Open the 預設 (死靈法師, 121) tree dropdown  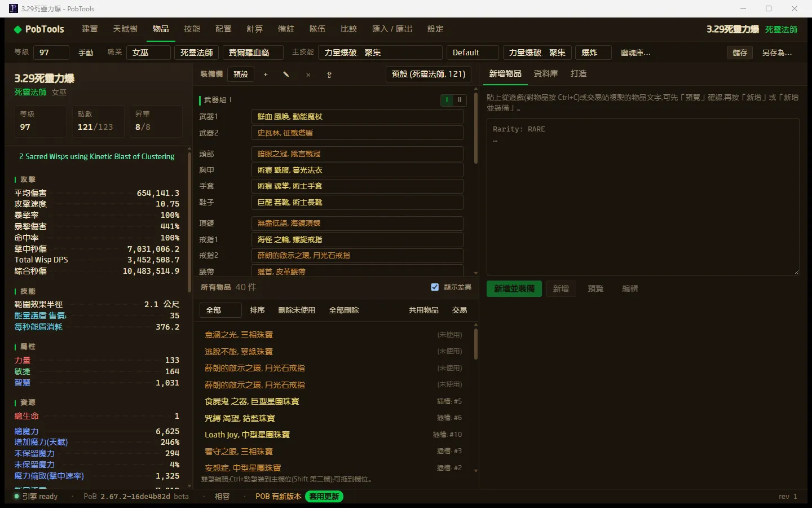[429, 75]
